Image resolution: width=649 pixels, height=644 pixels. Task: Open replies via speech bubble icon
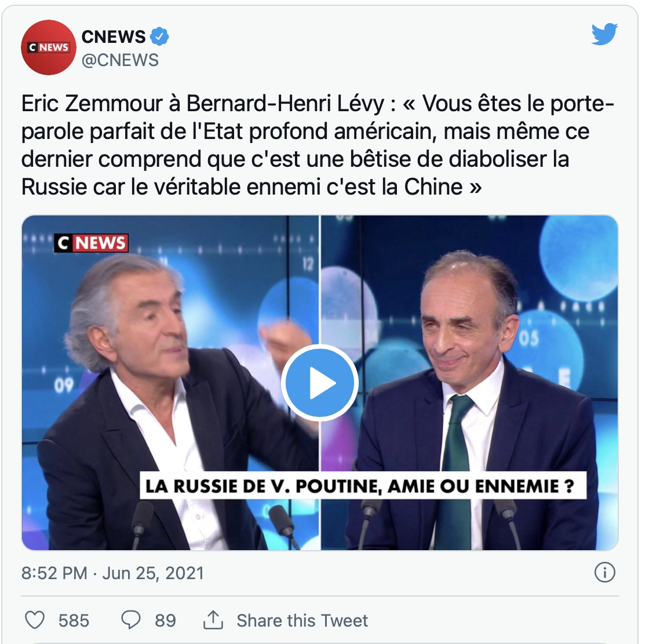[131, 620]
